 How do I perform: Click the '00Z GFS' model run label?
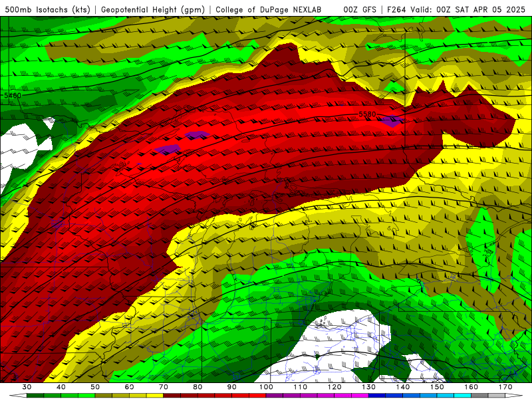point(360,10)
